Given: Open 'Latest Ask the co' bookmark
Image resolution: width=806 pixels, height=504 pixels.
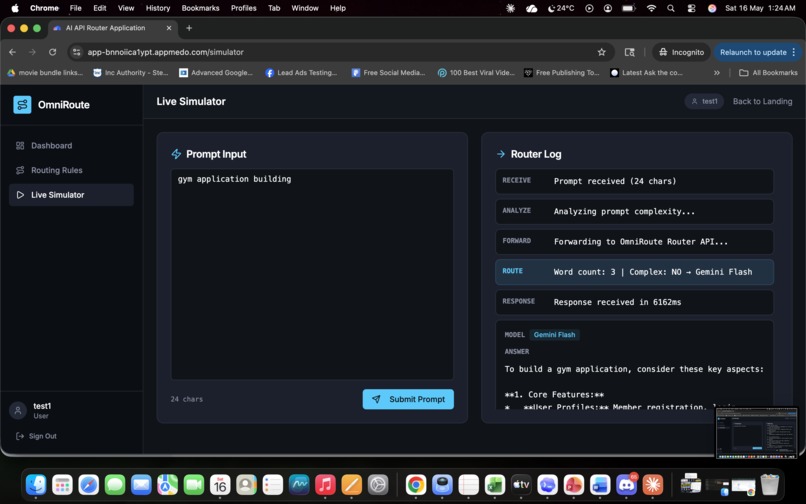Looking at the screenshot, I should coord(647,73).
